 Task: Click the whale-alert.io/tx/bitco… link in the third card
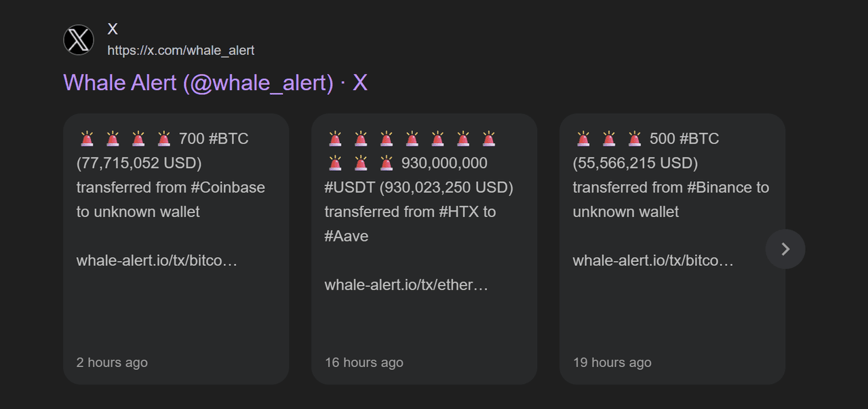(x=653, y=260)
